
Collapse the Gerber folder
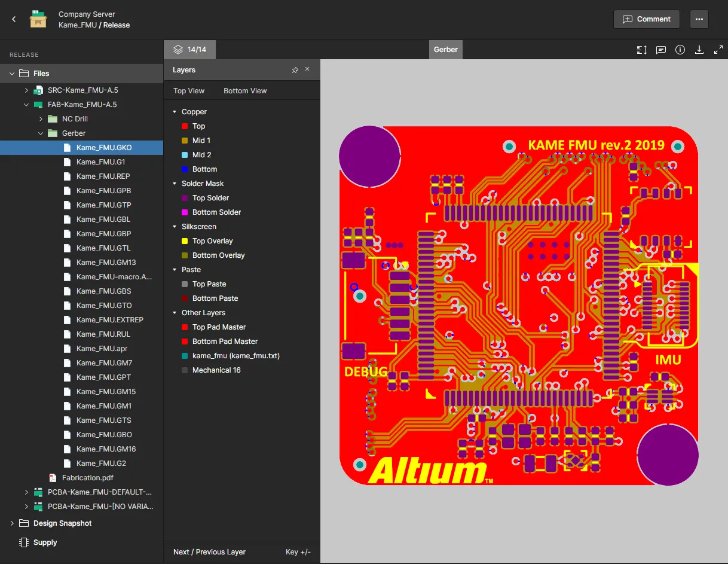tap(41, 133)
